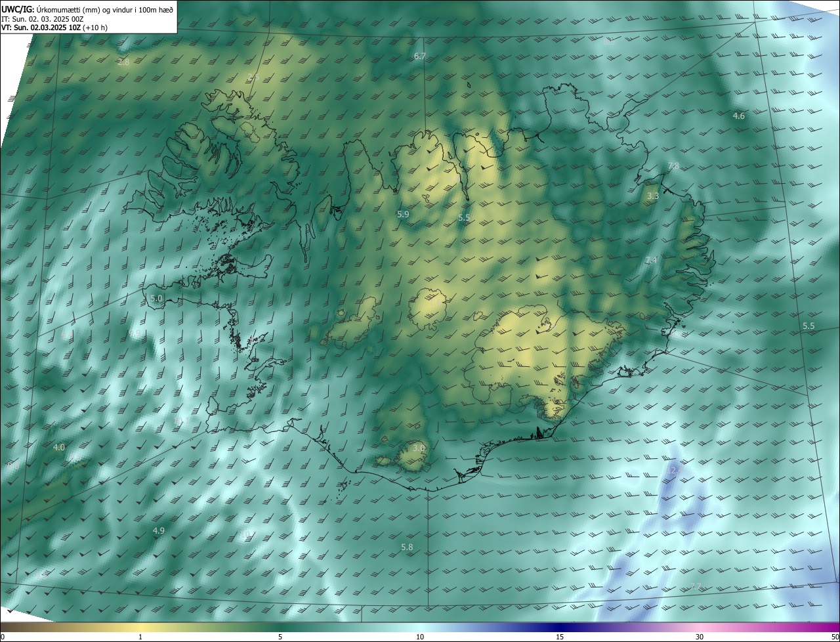The image size is (840, 642).
Task: Click the 3.3 value label on the map
Action: 653,196
